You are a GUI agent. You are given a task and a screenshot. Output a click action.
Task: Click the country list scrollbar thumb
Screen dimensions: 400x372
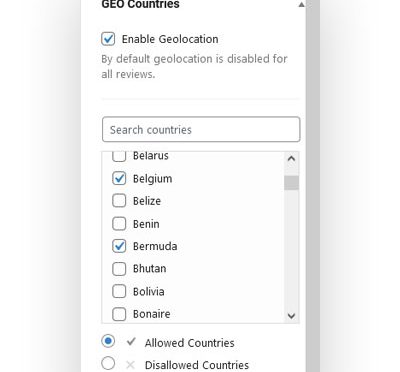291,183
